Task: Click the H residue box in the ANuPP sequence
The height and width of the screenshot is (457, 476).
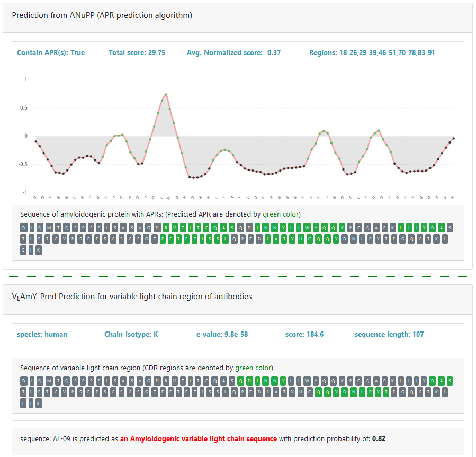Action: [301, 239]
